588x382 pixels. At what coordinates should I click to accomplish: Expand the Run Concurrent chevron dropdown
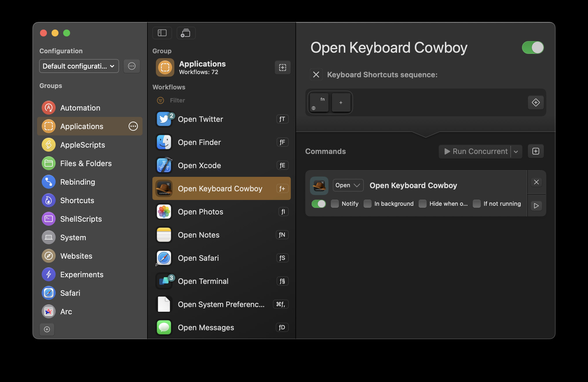[516, 152]
